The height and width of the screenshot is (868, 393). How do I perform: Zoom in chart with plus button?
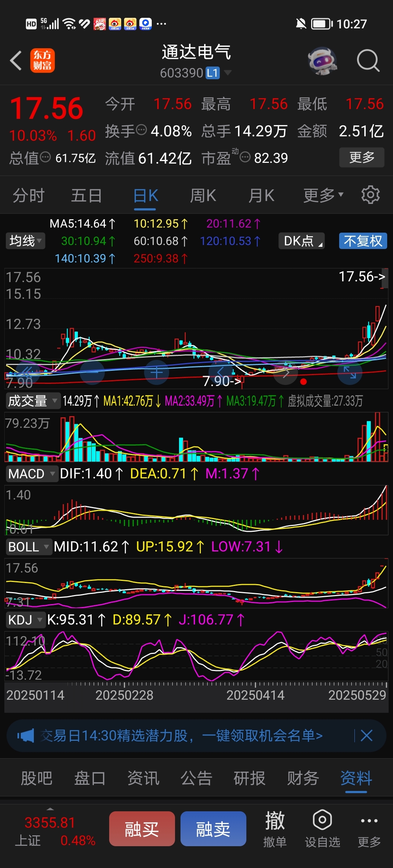point(157,372)
